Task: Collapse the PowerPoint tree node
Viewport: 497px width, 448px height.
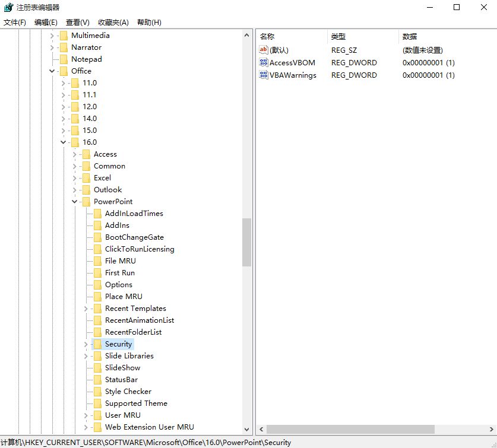Action: click(x=74, y=202)
